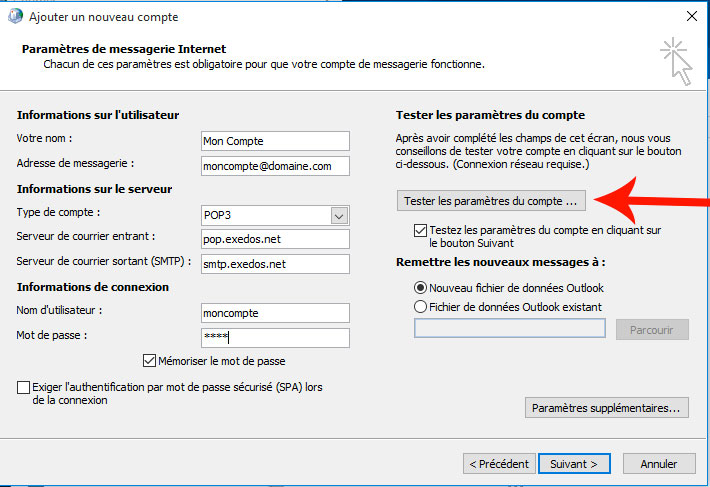Click the cursor sparkle icon in the header
This screenshot has width=710, height=487.
tap(676, 62)
